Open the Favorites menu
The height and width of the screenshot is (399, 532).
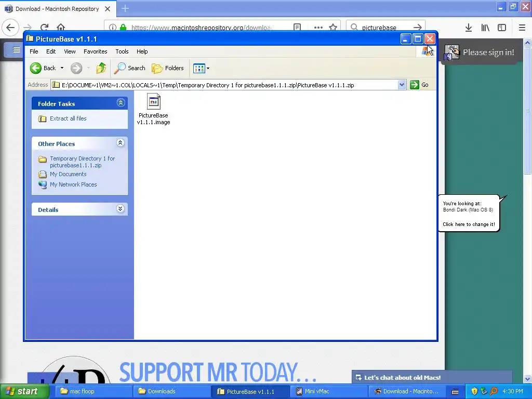(96, 51)
